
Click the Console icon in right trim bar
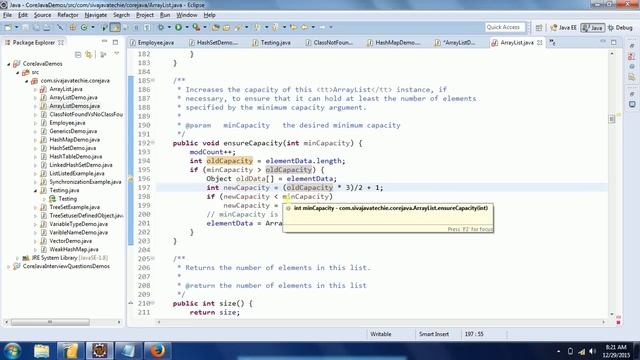(x=632, y=104)
